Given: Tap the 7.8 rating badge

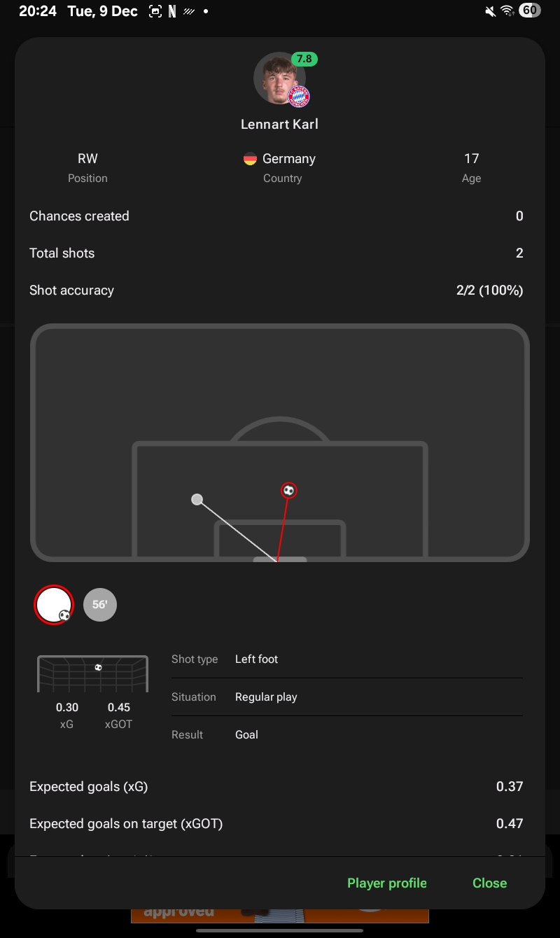Looking at the screenshot, I should click(304, 59).
